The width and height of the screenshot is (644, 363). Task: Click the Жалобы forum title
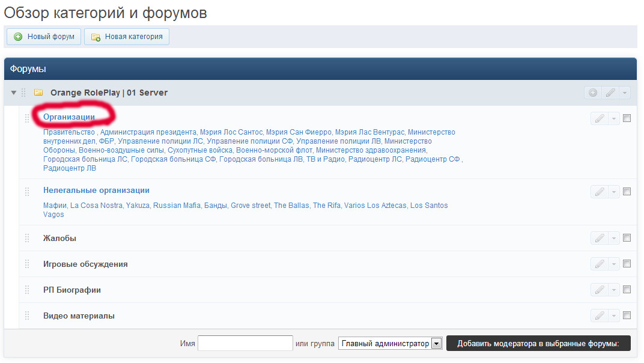pyautogui.click(x=59, y=238)
